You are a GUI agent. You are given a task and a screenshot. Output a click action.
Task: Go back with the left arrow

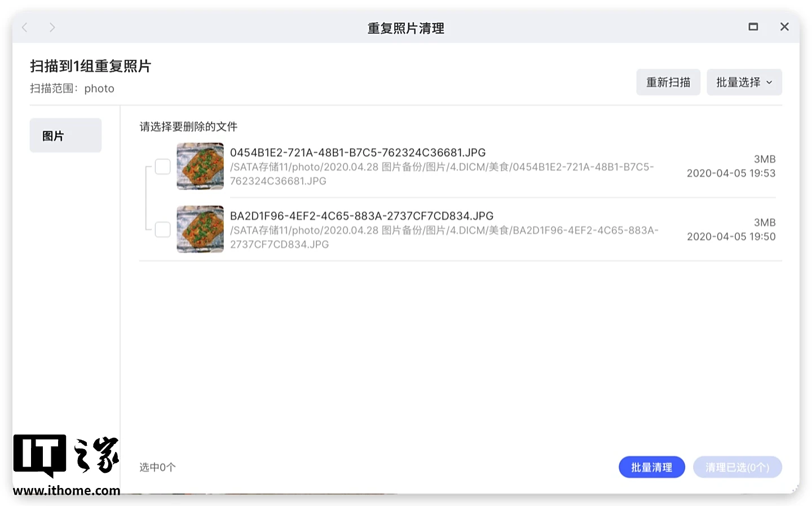(25, 28)
